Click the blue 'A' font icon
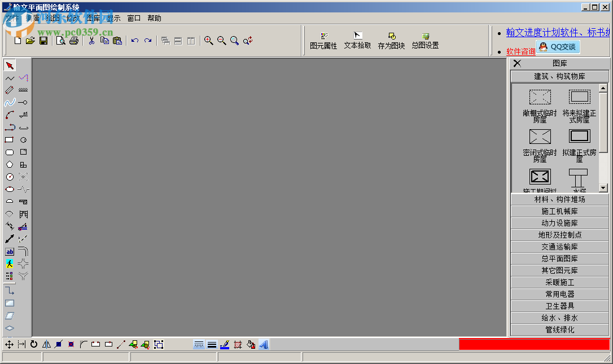Image resolution: width=613 pixels, height=364 pixels. pos(264,344)
